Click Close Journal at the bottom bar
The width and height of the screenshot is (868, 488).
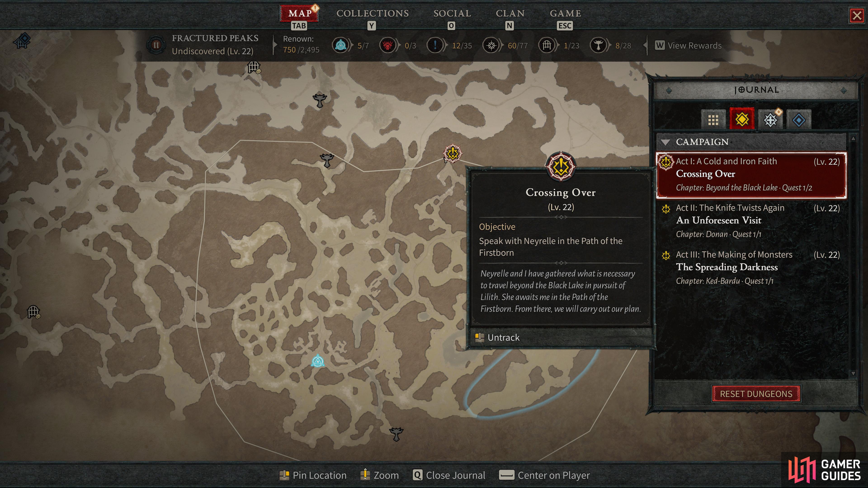(x=449, y=475)
